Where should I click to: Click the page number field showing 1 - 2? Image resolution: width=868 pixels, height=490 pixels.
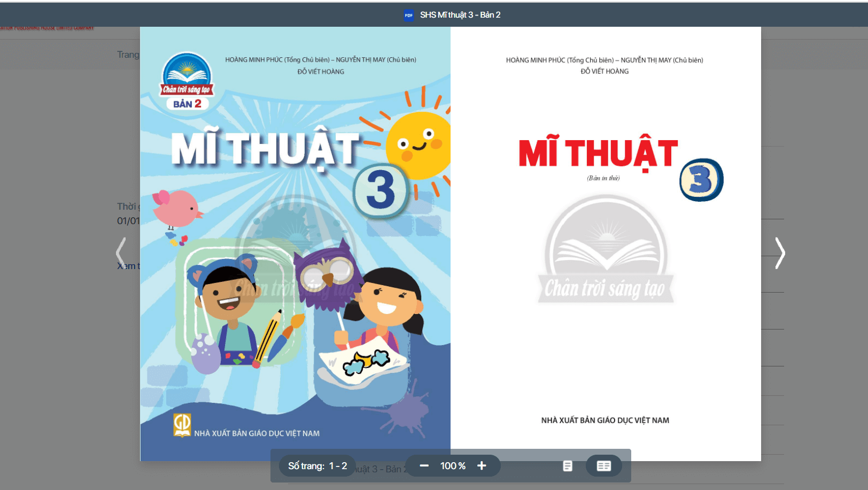click(318, 466)
